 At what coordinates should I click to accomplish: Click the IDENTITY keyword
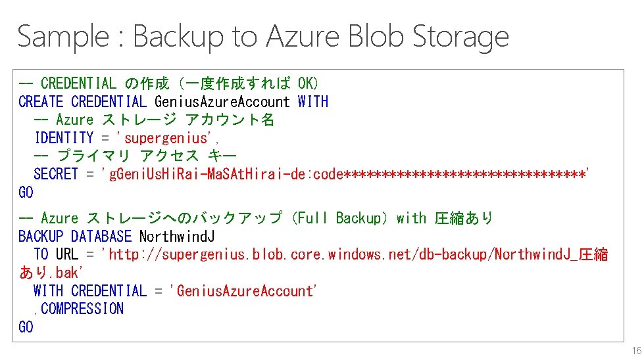64,138
